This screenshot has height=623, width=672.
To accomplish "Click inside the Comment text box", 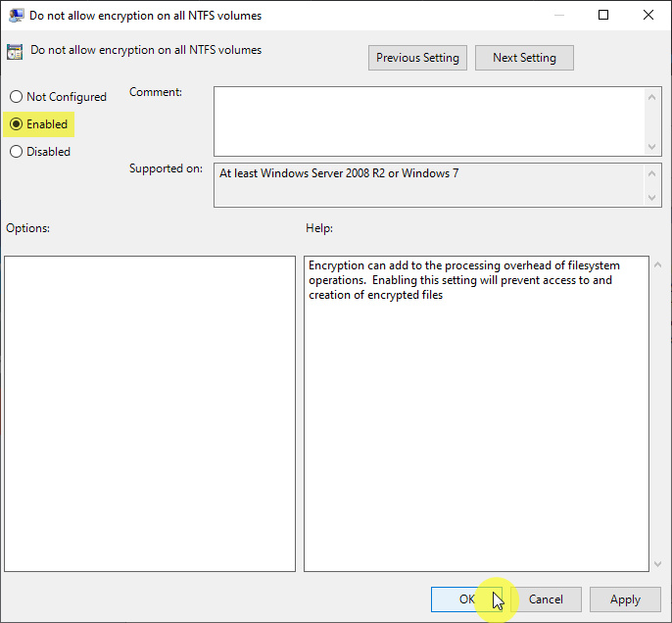I will point(429,120).
